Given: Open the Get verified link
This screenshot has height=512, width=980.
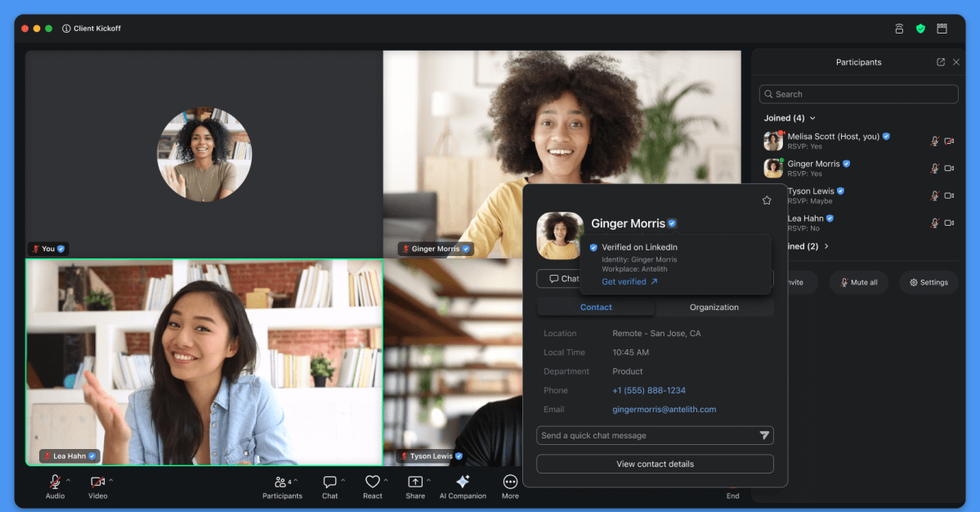Looking at the screenshot, I should coord(629,282).
